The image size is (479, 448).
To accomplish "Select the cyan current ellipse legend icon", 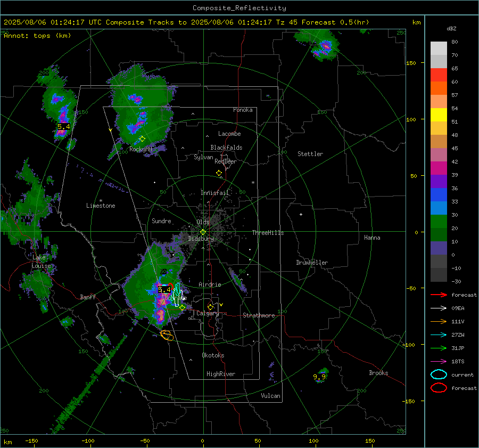I will [439, 374].
